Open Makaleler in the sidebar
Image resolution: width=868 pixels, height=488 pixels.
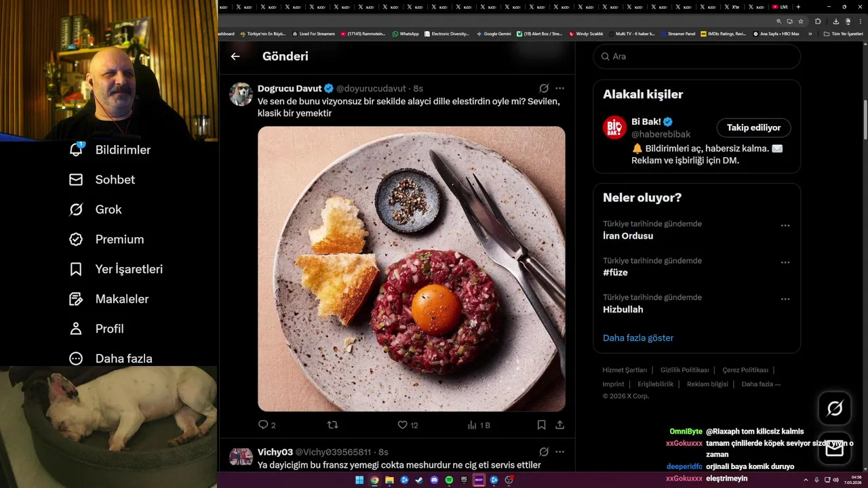point(108,299)
